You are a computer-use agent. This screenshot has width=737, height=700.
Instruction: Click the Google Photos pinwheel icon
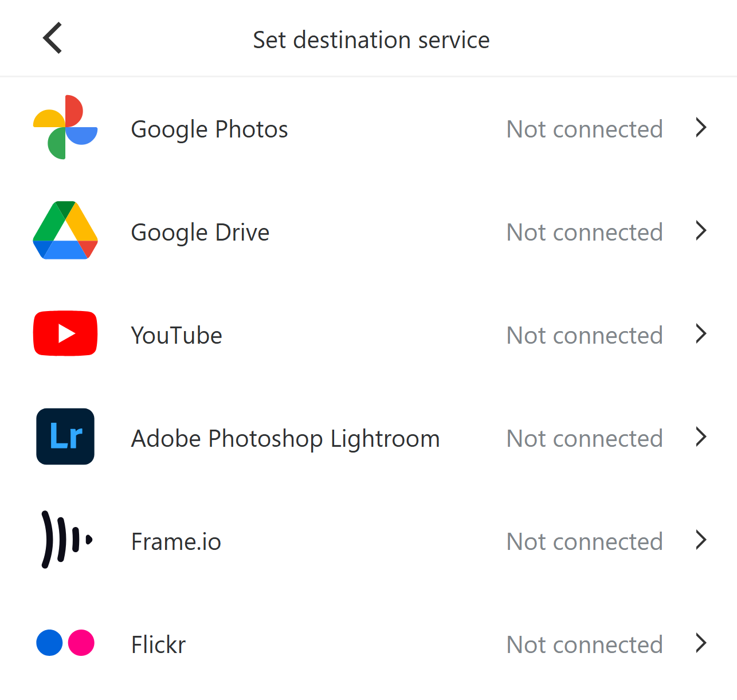click(65, 127)
